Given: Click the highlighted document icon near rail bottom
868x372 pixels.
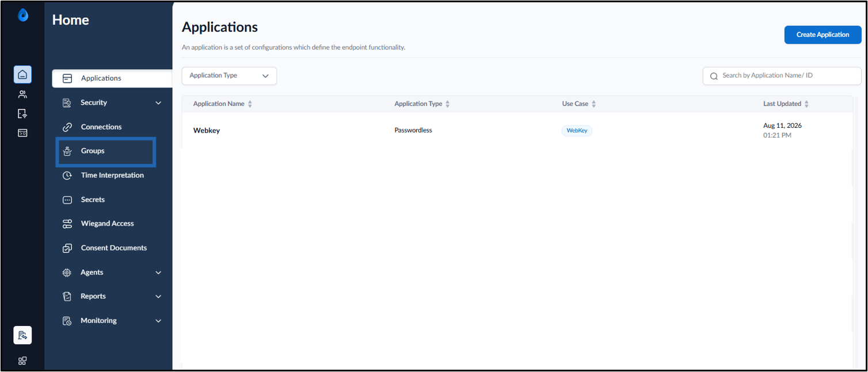Looking at the screenshot, I should click(22, 335).
